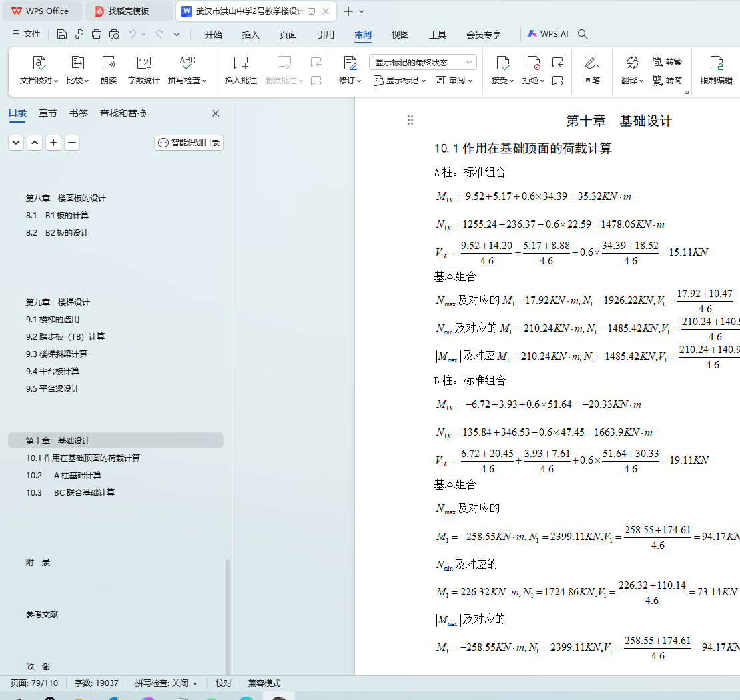Open the 文档校对 proofreading tool
Screen dimensions: 740x700
(39, 70)
